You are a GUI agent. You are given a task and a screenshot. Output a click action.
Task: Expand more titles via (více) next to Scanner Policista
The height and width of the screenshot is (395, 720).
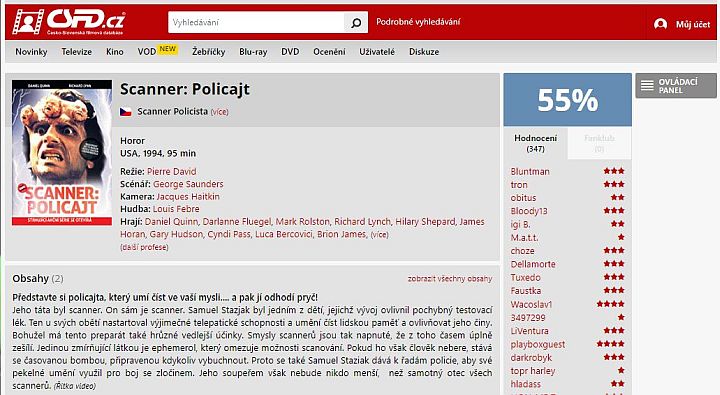click(x=219, y=112)
